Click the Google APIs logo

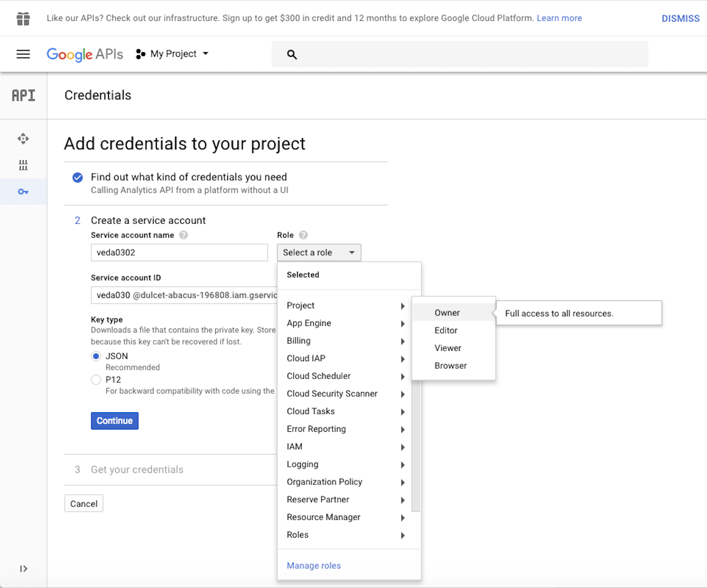click(x=85, y=54)
